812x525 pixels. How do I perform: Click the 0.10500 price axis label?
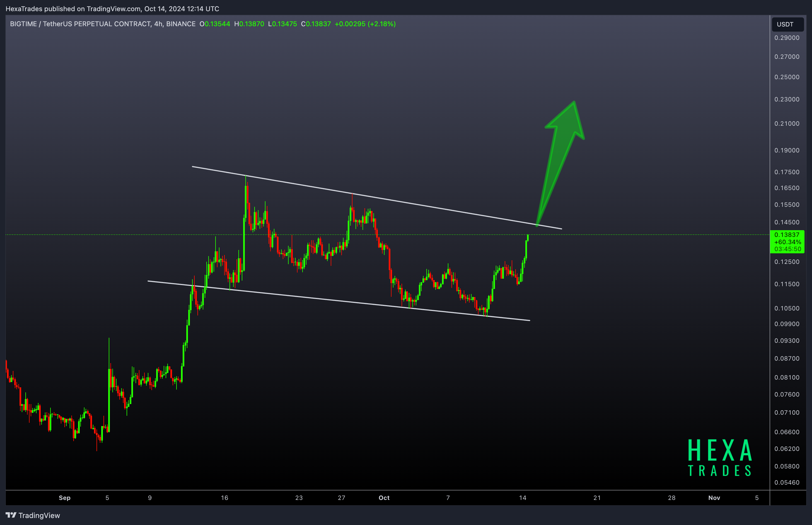(x=787, y=308)
